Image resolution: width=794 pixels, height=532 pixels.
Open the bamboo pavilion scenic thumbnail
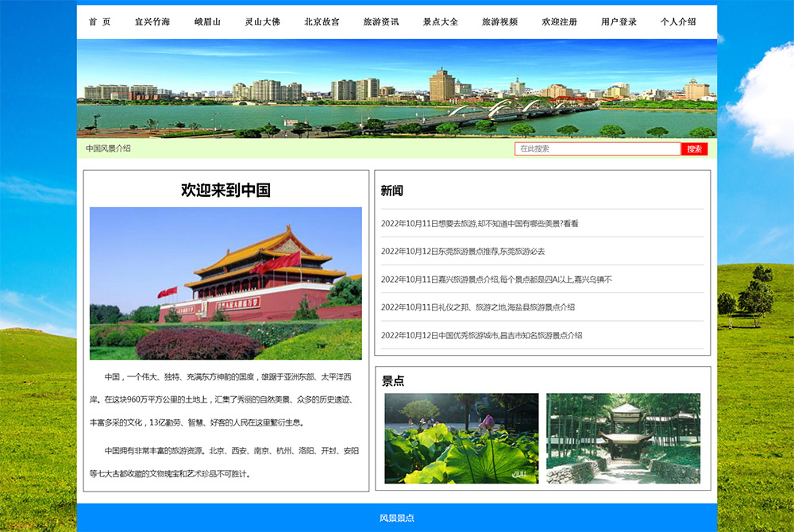[x=623, y=438]
